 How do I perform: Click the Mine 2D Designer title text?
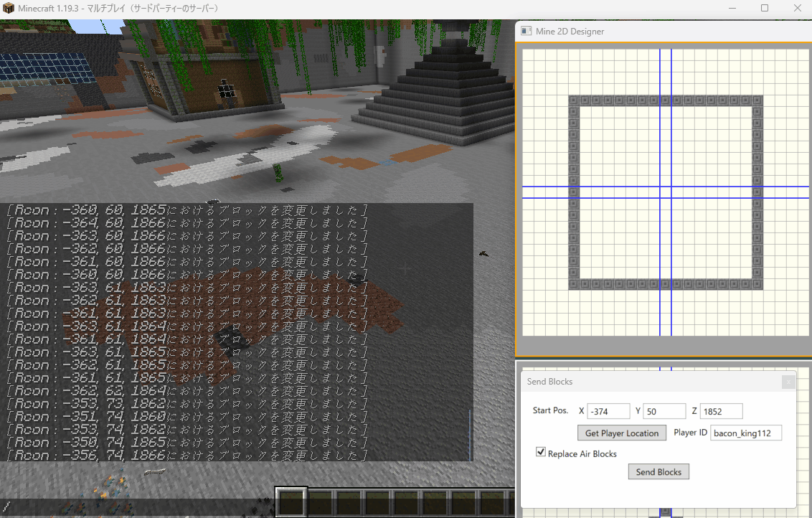570,31
